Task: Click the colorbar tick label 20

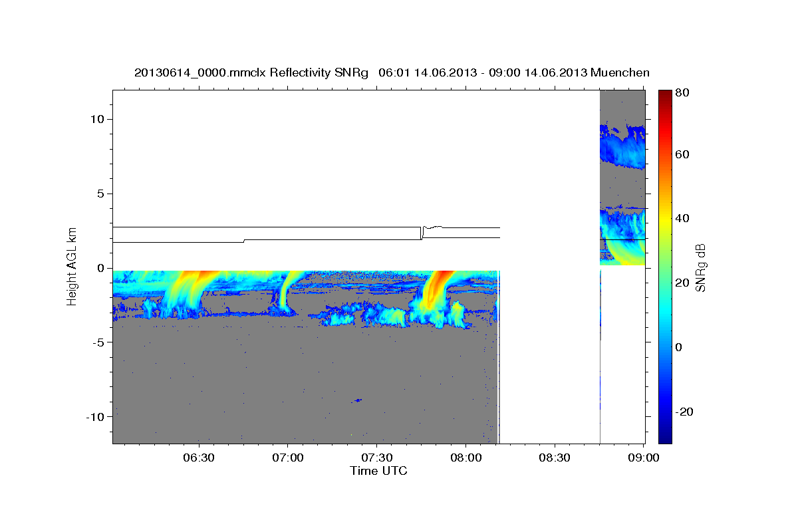Action: click(x=682, y=283)
